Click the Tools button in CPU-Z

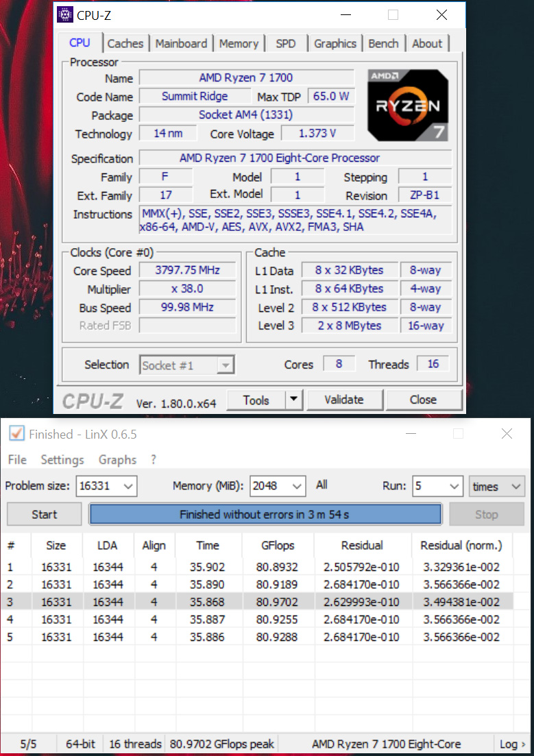(x=256, y=400)
